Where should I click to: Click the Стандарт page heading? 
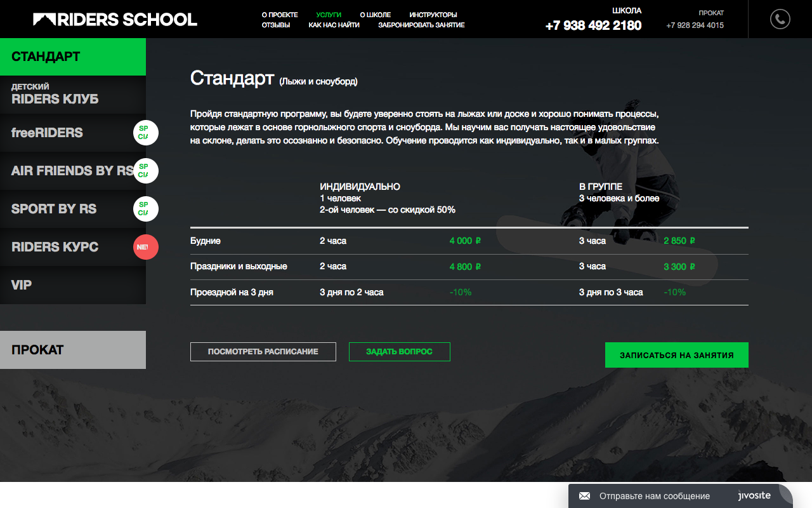click(232, 78)
